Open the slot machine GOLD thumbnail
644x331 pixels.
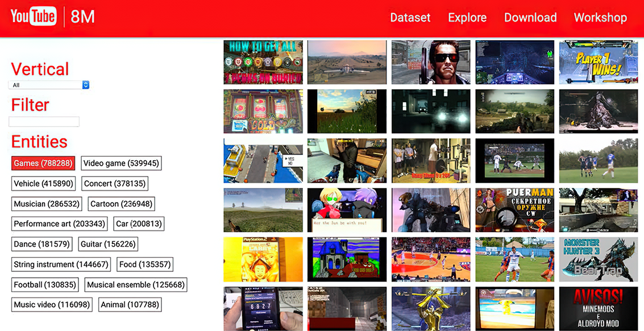263,111
